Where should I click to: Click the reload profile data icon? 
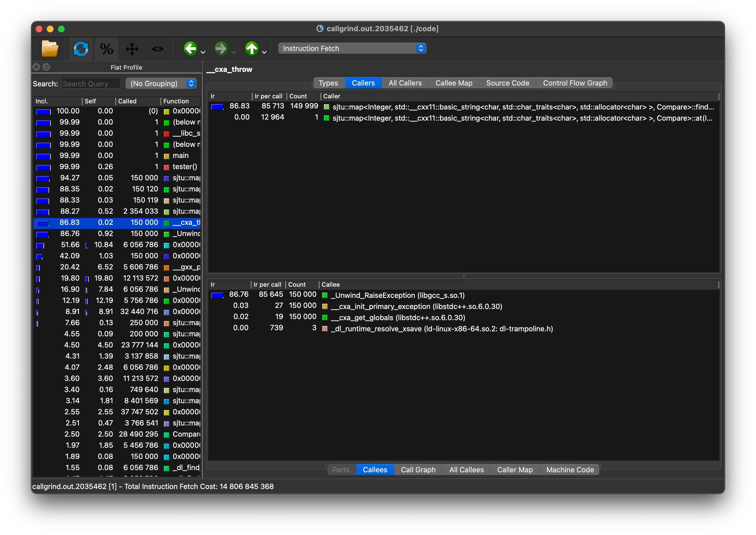(x=81, y=49)
